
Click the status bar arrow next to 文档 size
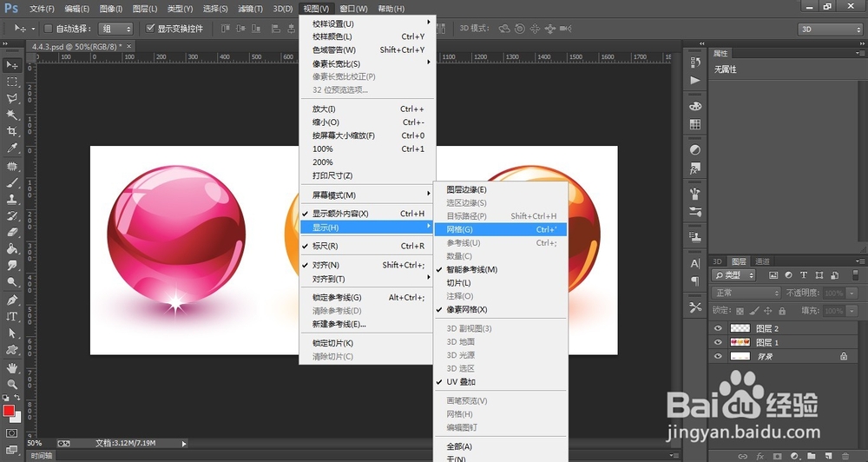coord(184,443)
